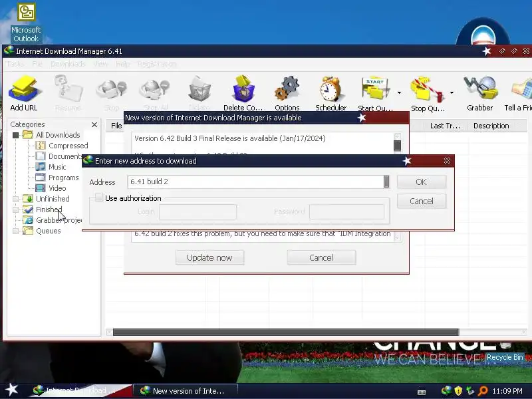The height and width of the screenshot is (399, 532).
Task: Click the horizontal scrollbar of download list
Action: 286,332
